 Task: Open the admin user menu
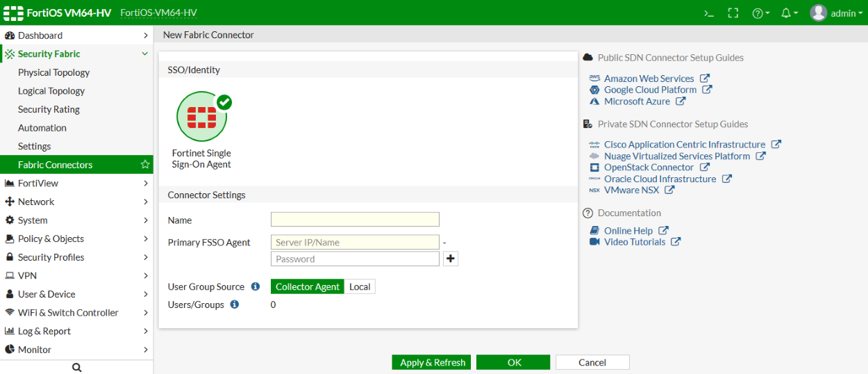point(835,13)
